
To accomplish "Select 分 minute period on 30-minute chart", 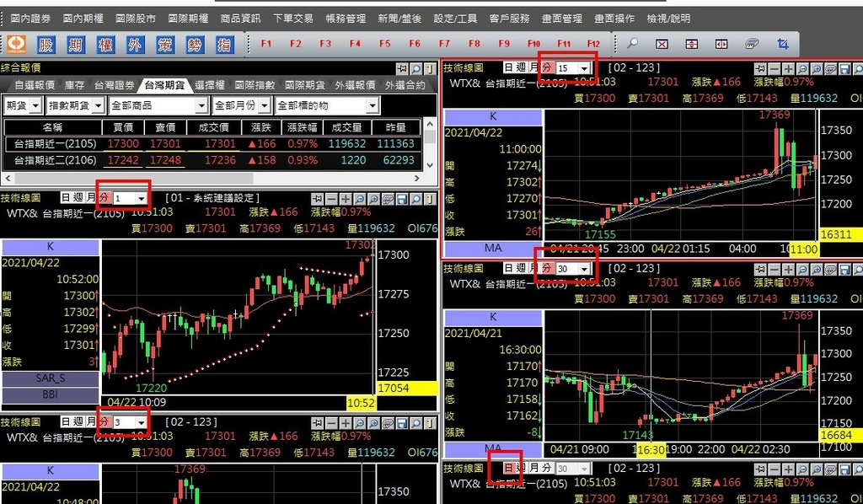I will pos(546,268).
